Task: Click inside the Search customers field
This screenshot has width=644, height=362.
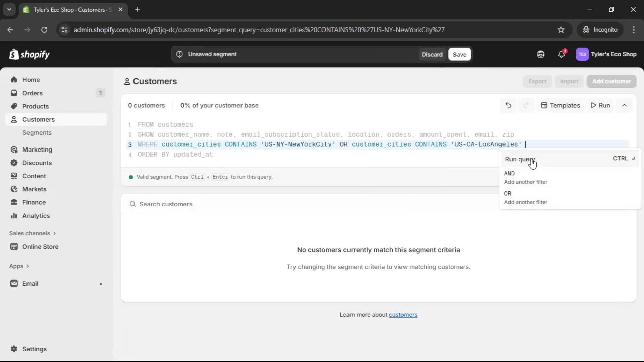Action: pos(166,204)
